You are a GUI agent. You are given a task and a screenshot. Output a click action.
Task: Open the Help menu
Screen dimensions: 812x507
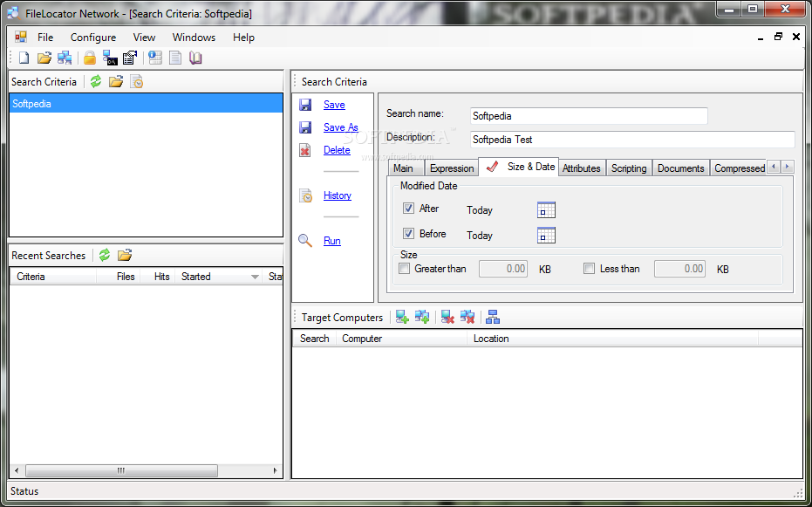click(x=243, y=38)
